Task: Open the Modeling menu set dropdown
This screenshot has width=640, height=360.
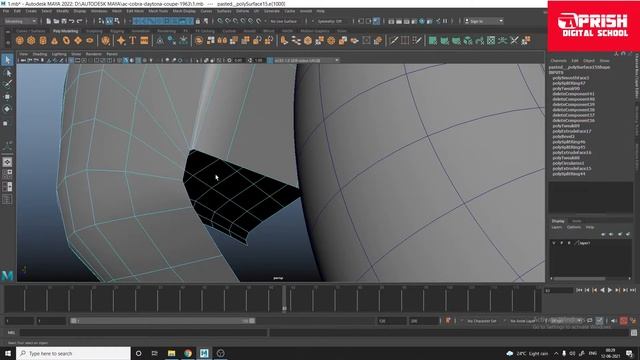Action: tap(20, 21)
